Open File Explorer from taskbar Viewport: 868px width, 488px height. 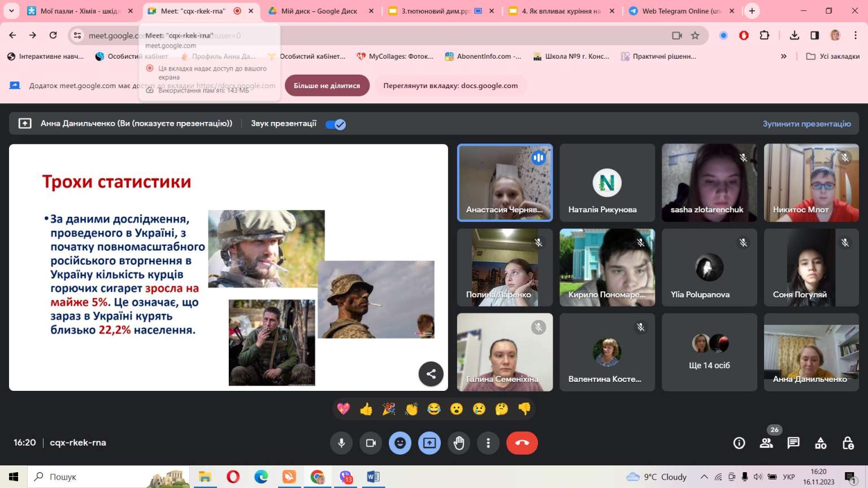[x=205, y=477]
